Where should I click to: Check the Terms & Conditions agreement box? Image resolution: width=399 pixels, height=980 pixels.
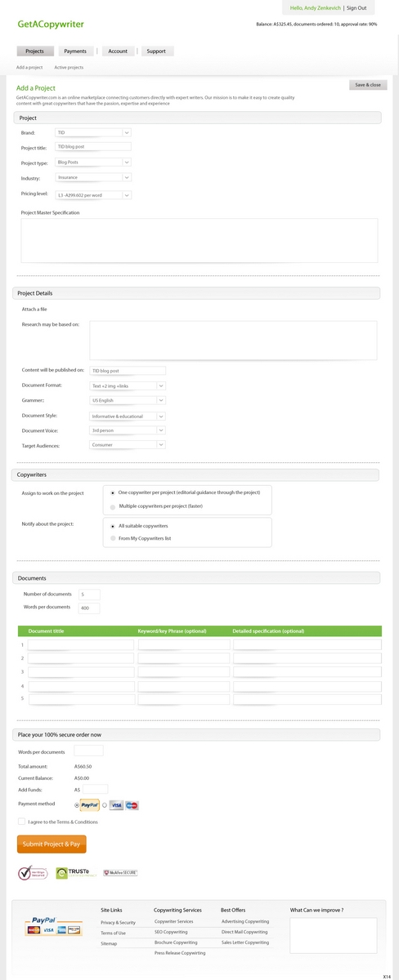click(x=21, y=822)
